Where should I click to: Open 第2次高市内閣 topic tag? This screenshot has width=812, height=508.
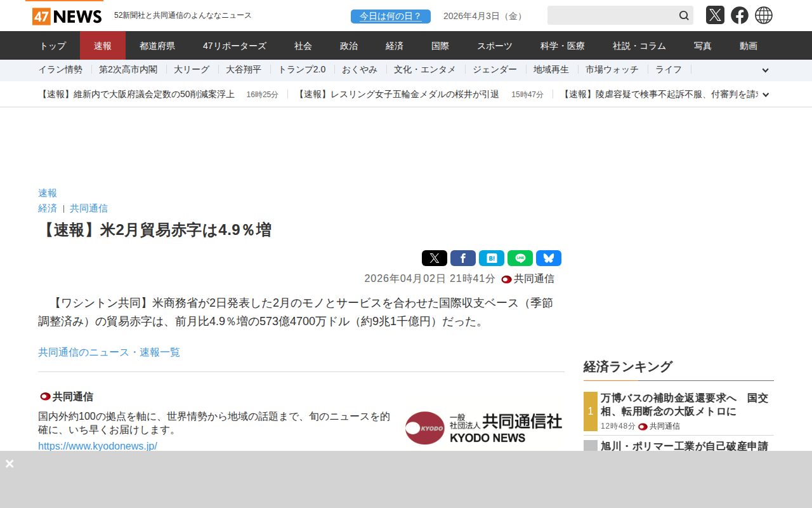pos(128,70)
